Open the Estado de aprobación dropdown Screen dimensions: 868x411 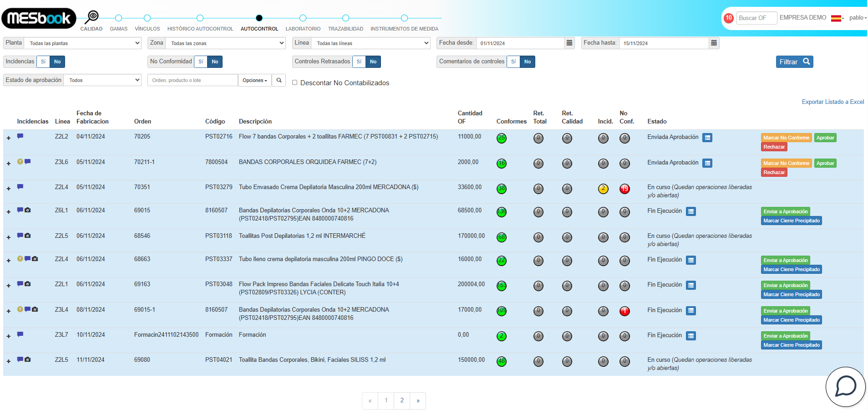103,80
